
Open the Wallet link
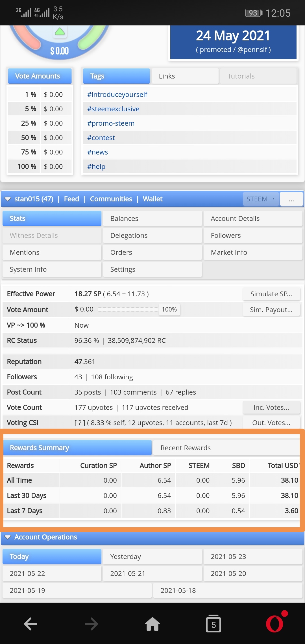click(152, 199)
